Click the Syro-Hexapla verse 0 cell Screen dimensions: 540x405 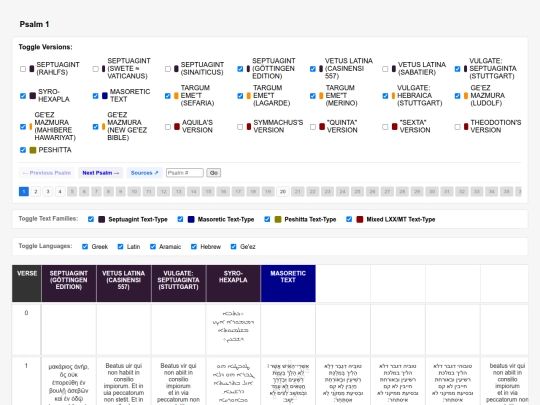click(233, 330)
